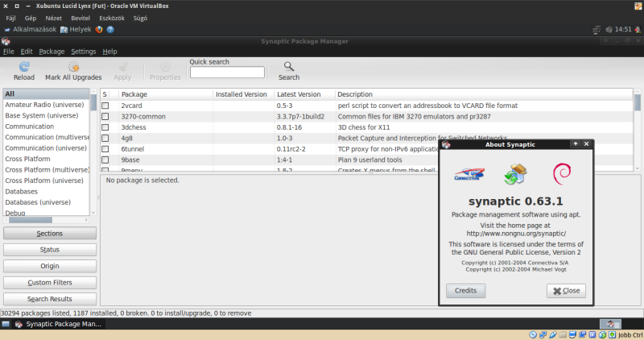Sort by the Package column header
644x340 pixels.
pos(166,94)
